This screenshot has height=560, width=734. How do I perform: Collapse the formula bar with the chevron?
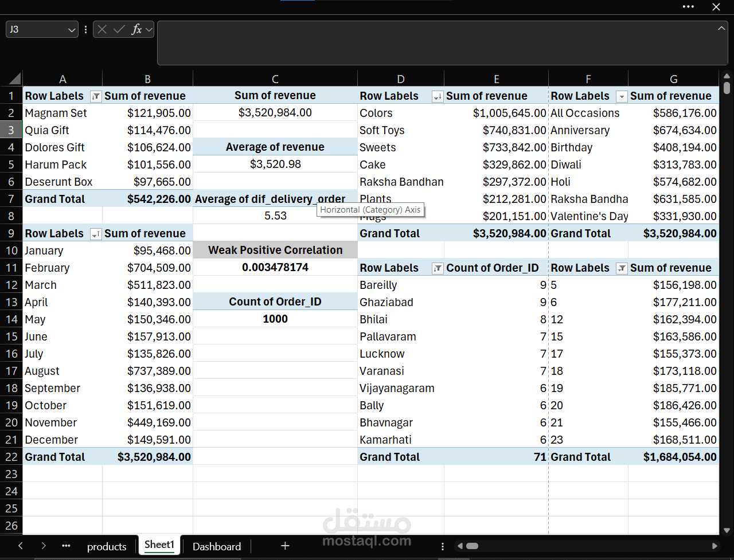pos(721,28)
